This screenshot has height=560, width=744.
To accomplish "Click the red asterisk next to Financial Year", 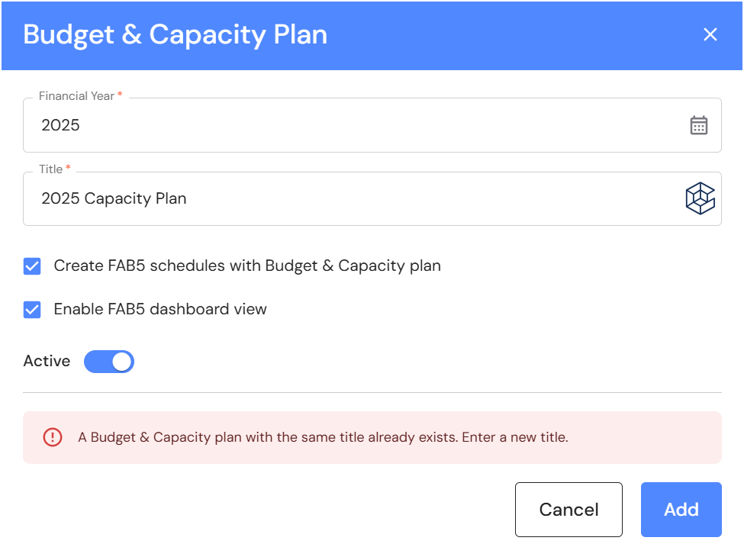I will [120, 95].
